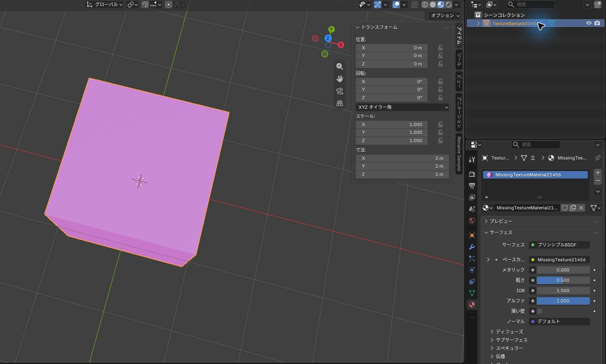Viewport: 606px width, 364px height.
Task: Toggle the lock for 位置 X
Action: [x=440, y=48]
